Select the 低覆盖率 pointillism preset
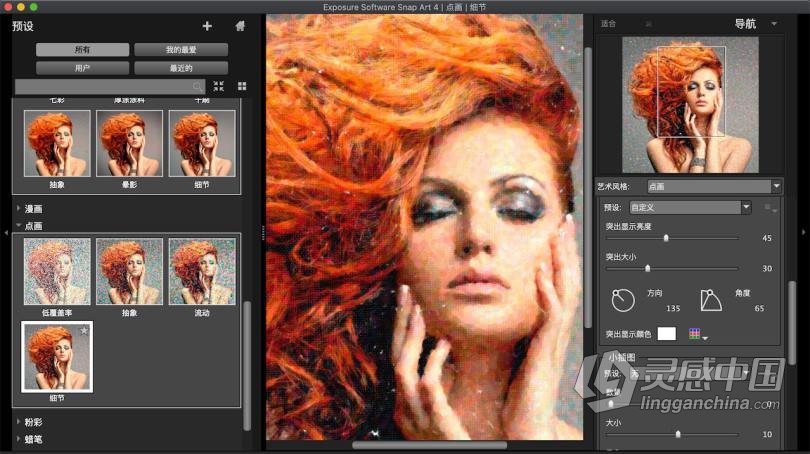 (x=57, y=272)
